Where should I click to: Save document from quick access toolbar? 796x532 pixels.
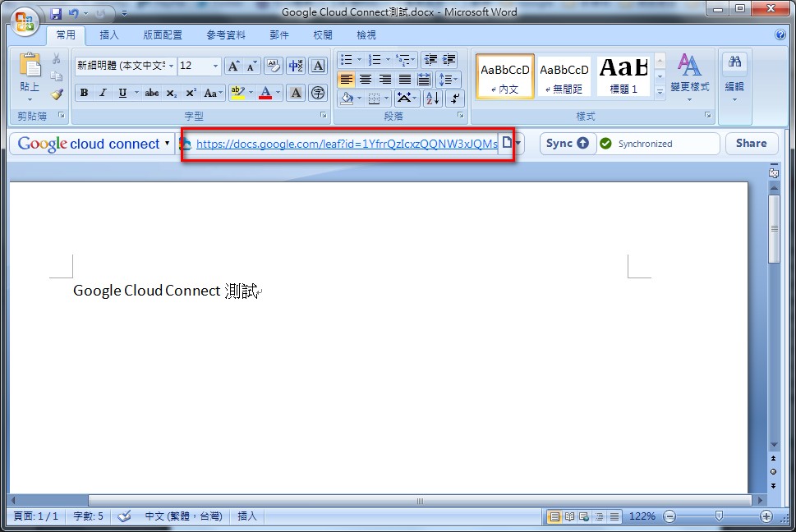click(x=55, y=14)
